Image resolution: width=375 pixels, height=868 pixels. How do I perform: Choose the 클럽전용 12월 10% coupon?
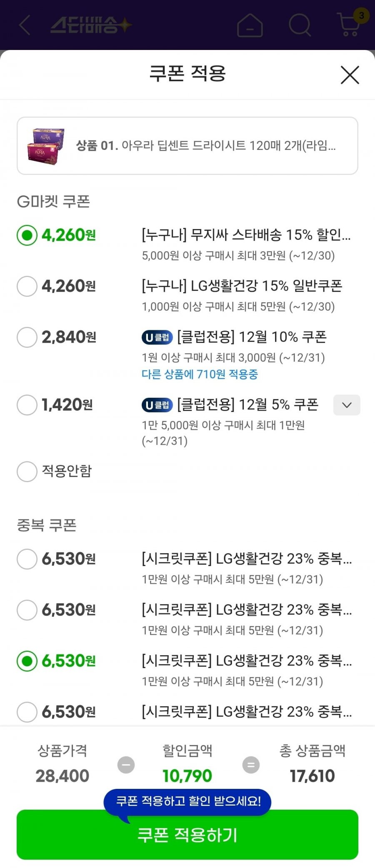27,337
